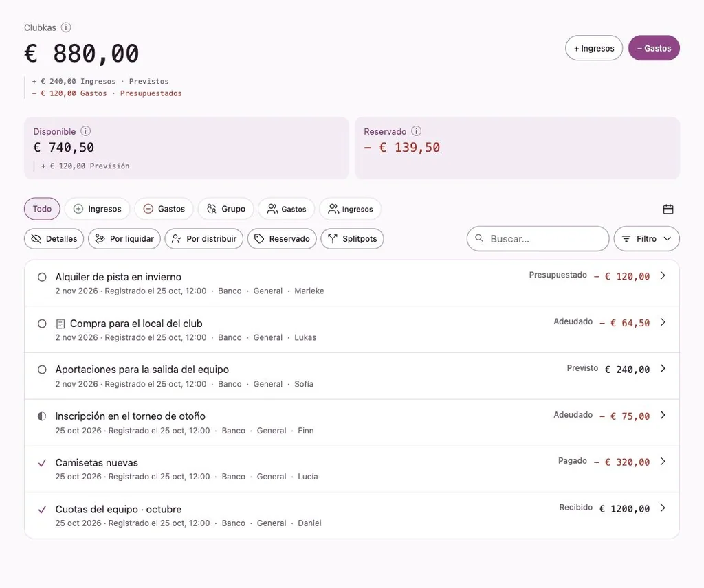
Task: Click the € 1200,00 amount
Action: click(x=624, y=508)
